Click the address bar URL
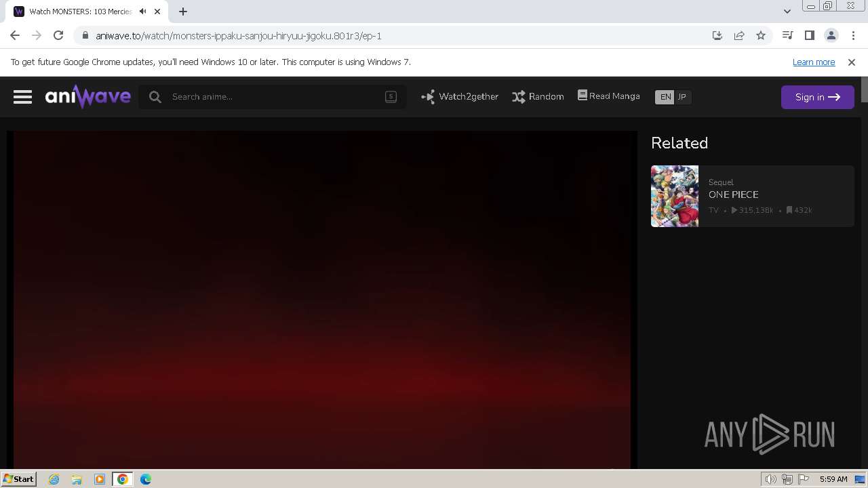 [x=239, y=36]
